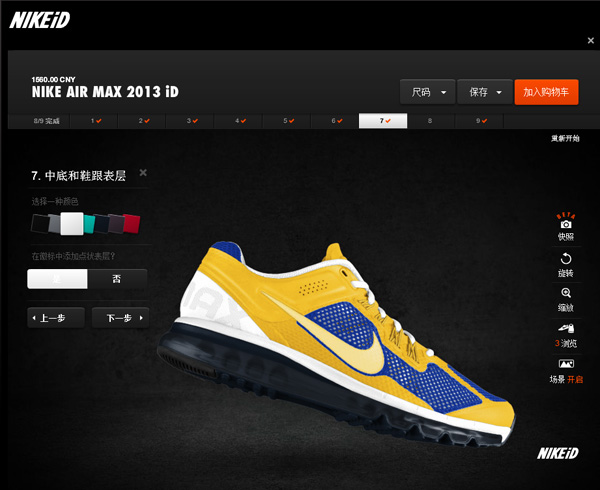Zoom the shoe with 缩放 magnifier icon
This screenshot has height=490, width=600.
click(x=566, y=300)
